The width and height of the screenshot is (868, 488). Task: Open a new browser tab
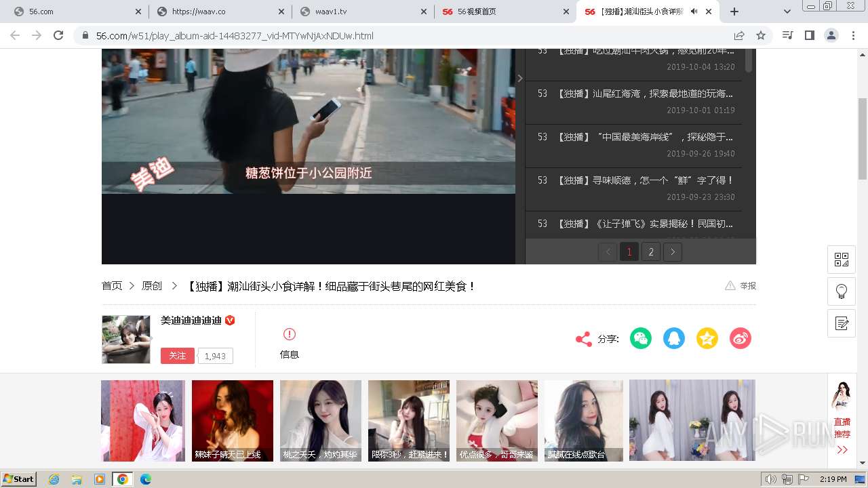pyautogui.click(x=734, y=12)
